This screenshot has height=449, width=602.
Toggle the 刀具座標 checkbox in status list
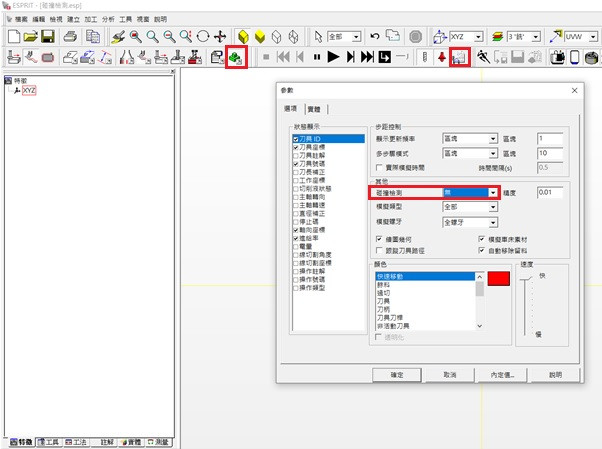(296, 147)
